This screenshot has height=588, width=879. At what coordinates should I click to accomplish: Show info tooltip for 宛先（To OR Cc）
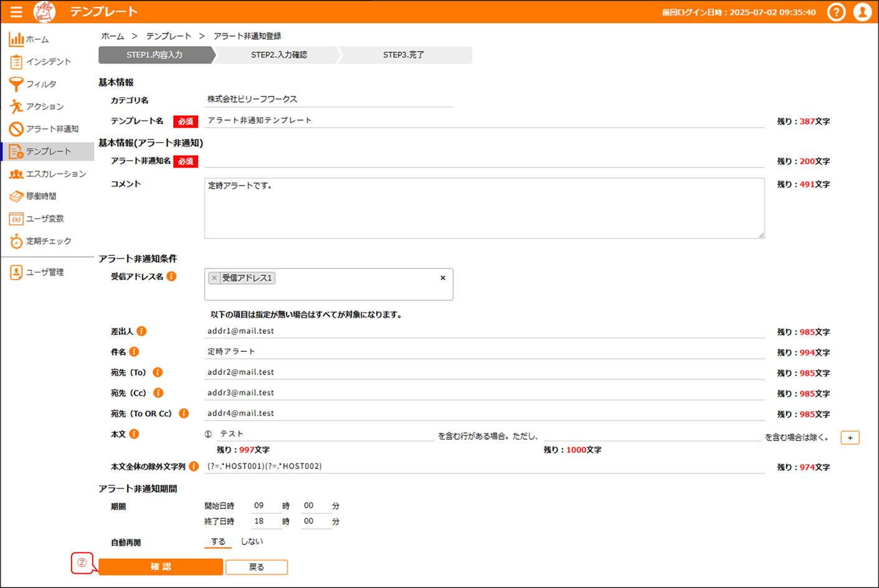click(184, 413)
